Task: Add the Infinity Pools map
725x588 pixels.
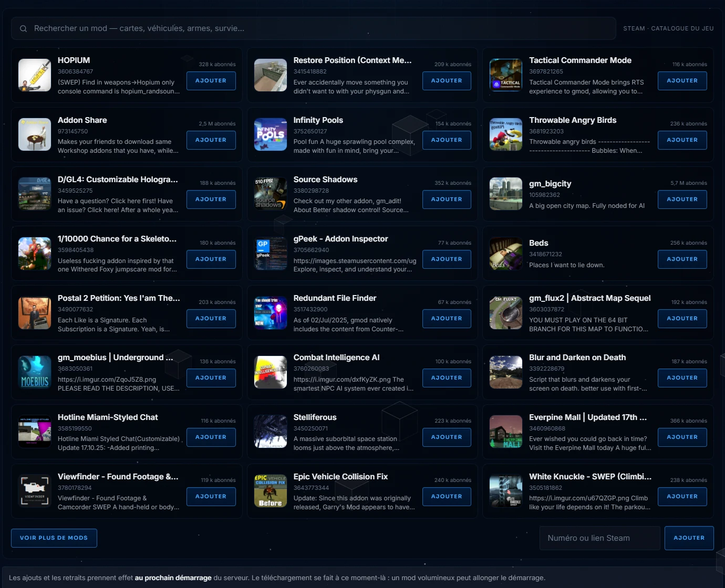Action: 447,140
